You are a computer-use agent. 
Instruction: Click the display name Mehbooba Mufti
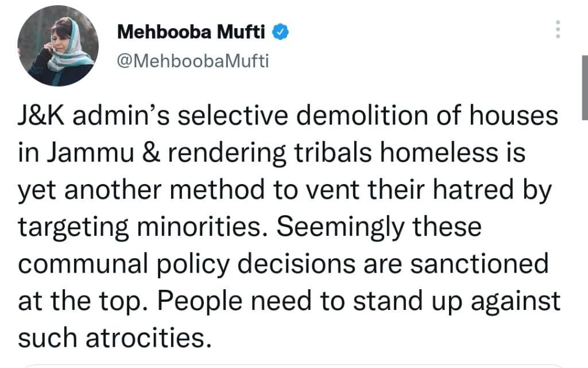[x=191, y=33]
